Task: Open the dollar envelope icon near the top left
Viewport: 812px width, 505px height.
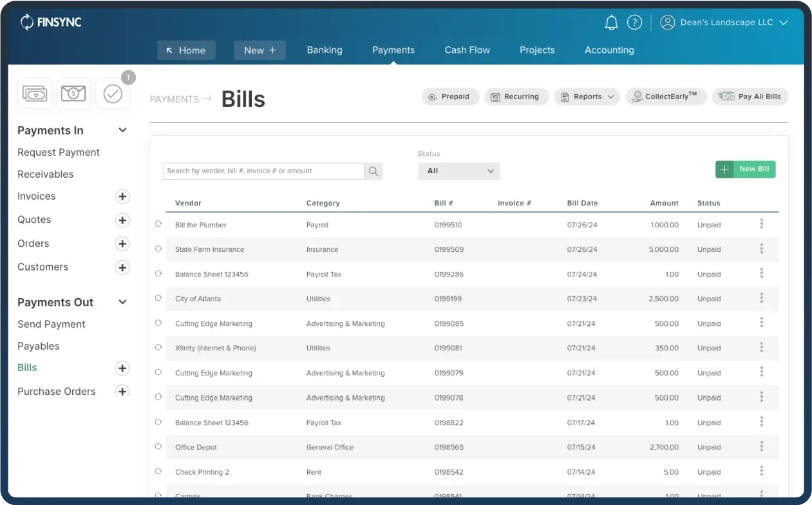Action: [x=73, y=93]
